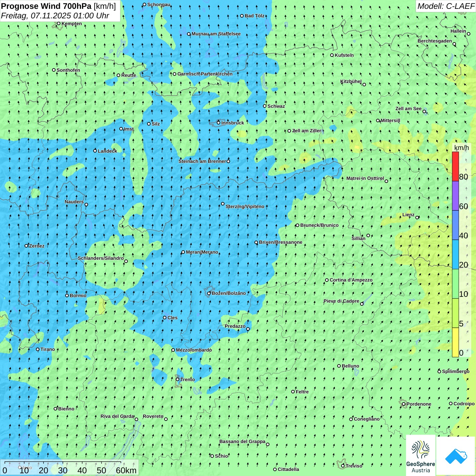Click the 'Pieve di Cadore' label
This screenshot has height=476, width=476.
click(x=341, y=301)
